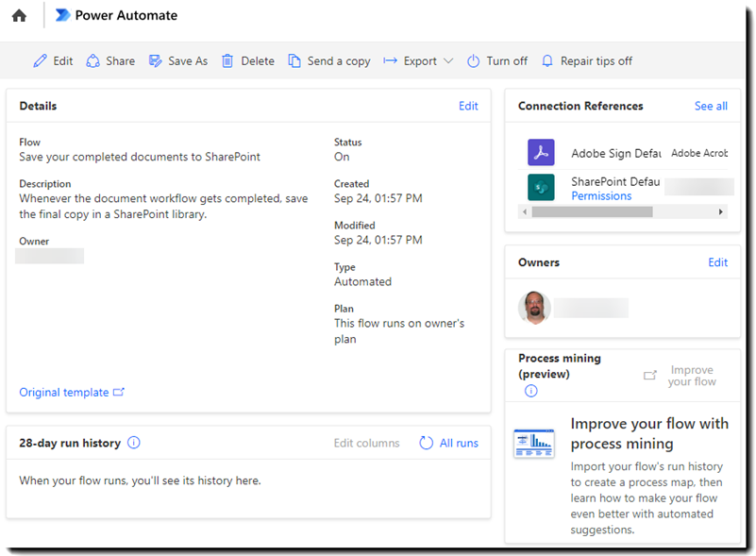Expand the Export dropdown menu
The width and height of the screenshot is (756, 556).
tap(419, 61)
